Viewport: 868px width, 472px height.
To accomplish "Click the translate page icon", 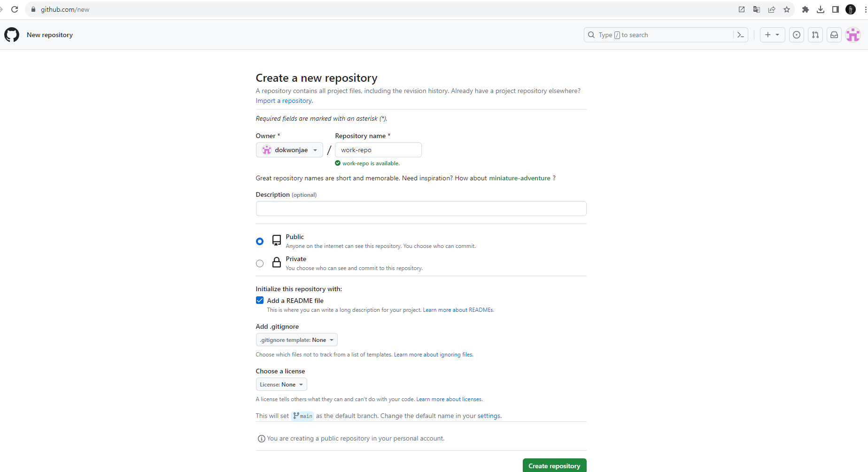I will [757, 9].
